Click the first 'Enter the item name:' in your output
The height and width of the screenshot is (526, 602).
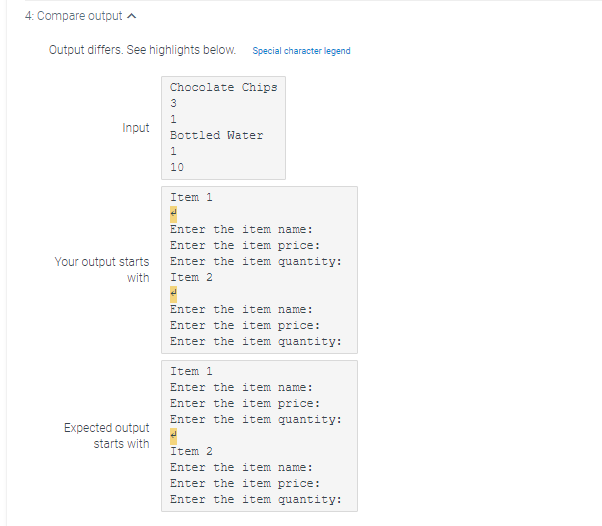coord(241,230)
